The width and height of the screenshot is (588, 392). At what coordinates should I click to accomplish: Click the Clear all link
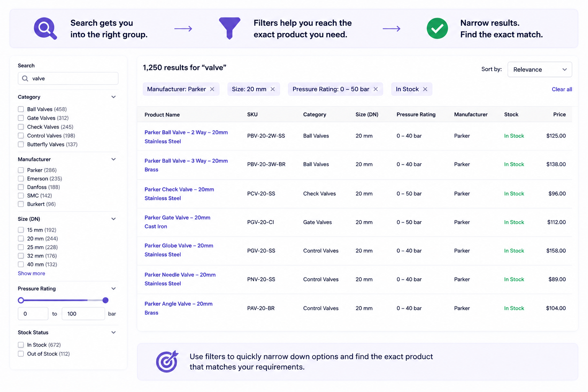click(562, 89)
